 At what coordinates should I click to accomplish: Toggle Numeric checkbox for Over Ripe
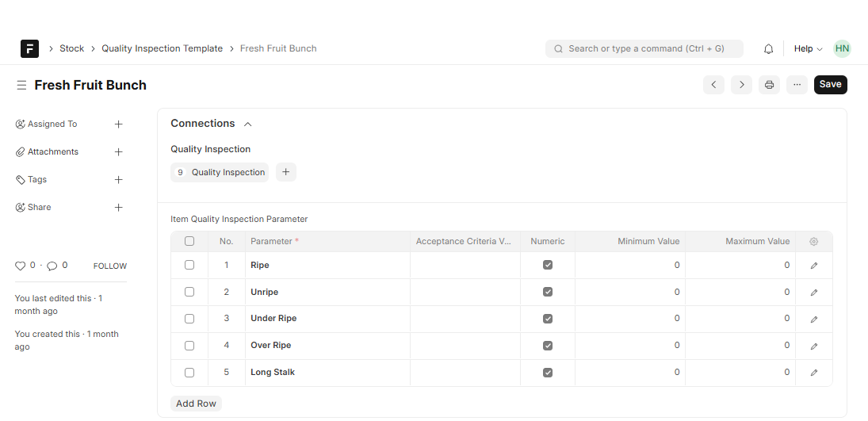coord(548,346)
